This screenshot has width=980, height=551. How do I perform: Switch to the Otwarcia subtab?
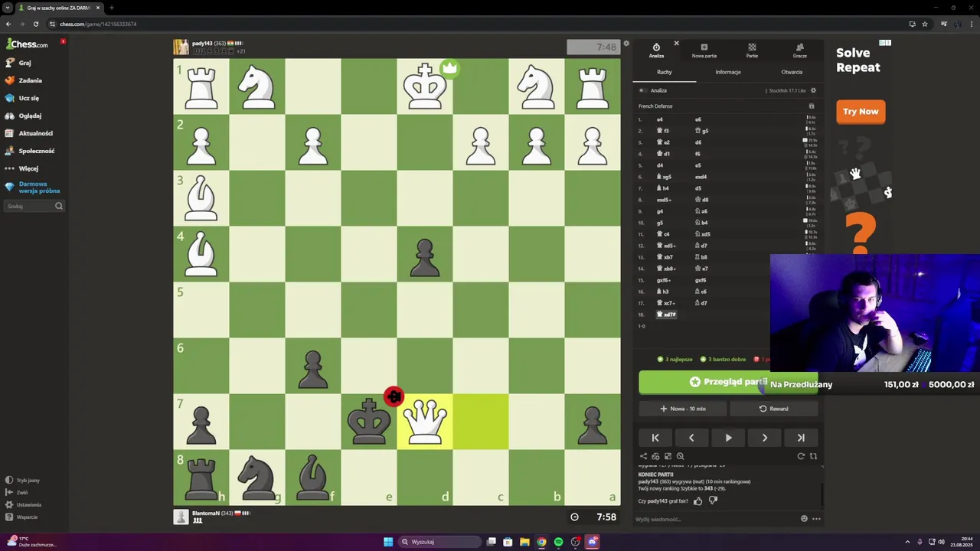click(x=792, y=72)
